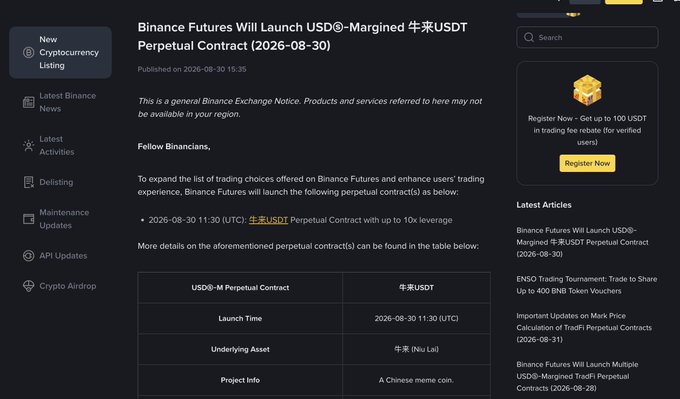The height and width of the screenshot is (399, 680).
Task: Click the USDⓈ-M Perpetual Contract table header
Action: 240,288
